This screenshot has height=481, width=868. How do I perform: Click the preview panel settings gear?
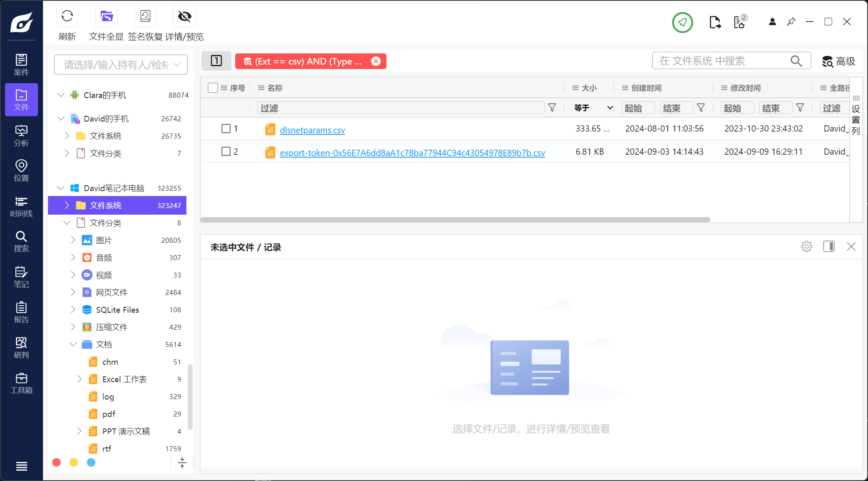point(806,247)
